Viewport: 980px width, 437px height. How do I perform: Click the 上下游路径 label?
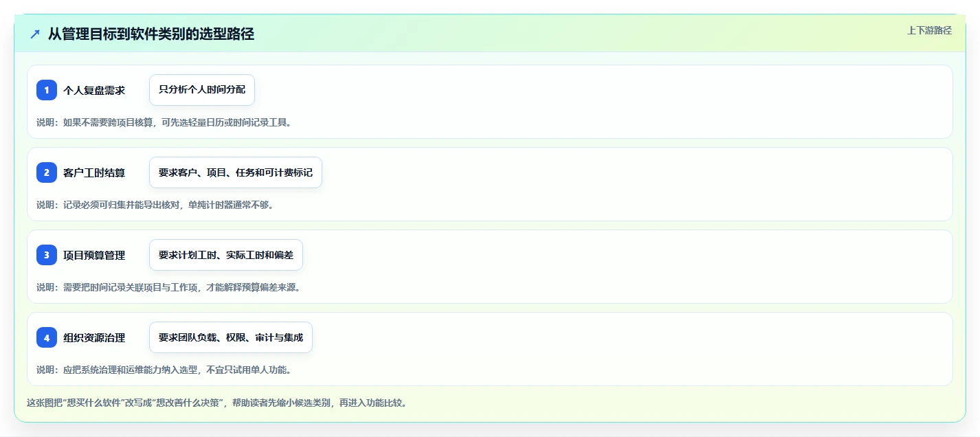(929, 30)
